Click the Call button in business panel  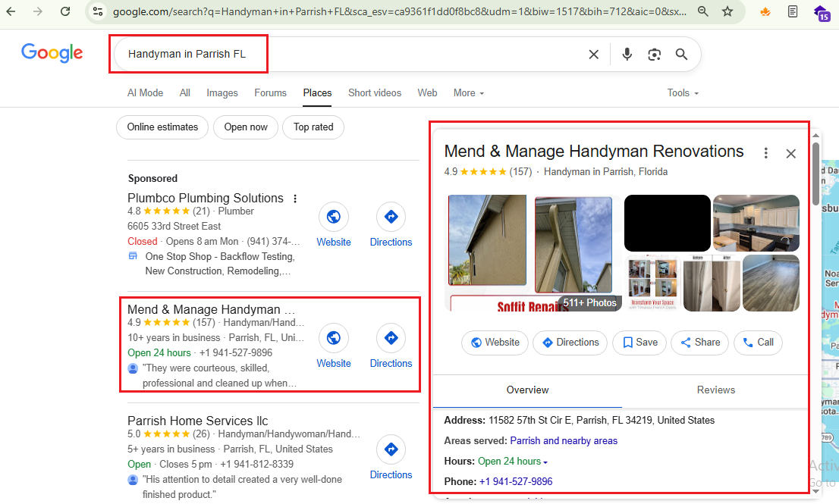pos(758,343)
